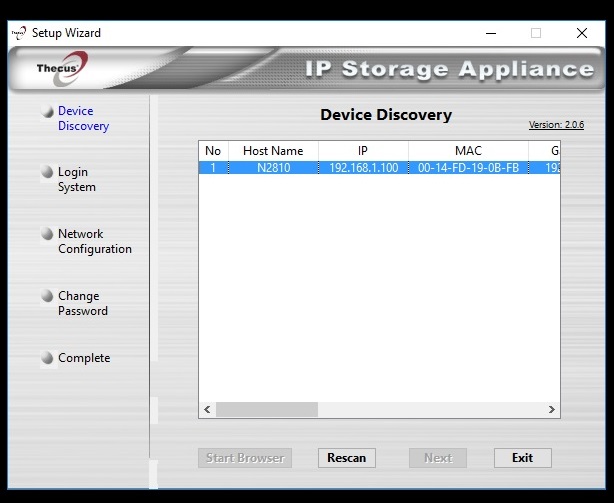
Task: Click the horizontal scrollbar thumb in device list
Action: coord(266,410)
